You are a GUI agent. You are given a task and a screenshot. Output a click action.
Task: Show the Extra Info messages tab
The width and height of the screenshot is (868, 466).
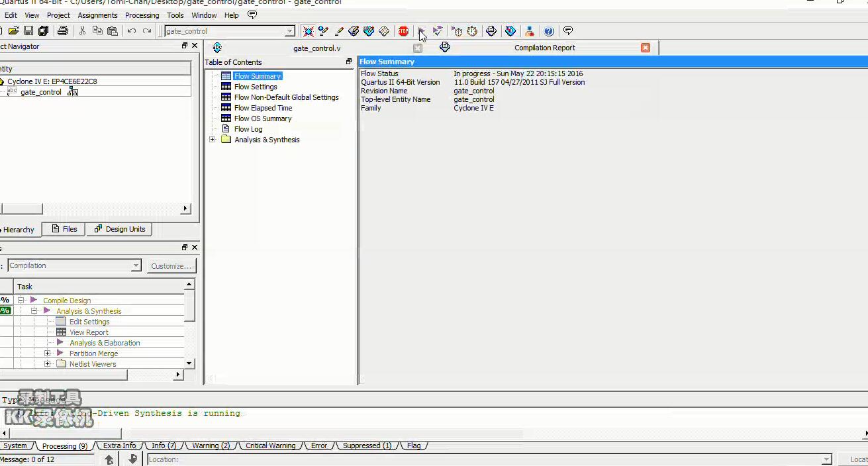[119, 445]
